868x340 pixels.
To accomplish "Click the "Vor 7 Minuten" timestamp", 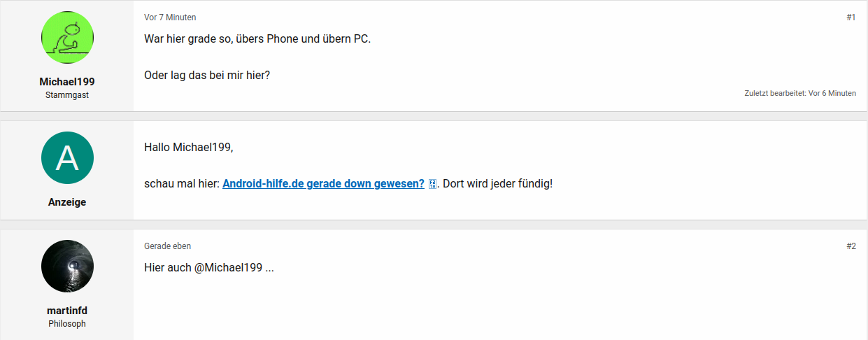I will pos(170,17).
